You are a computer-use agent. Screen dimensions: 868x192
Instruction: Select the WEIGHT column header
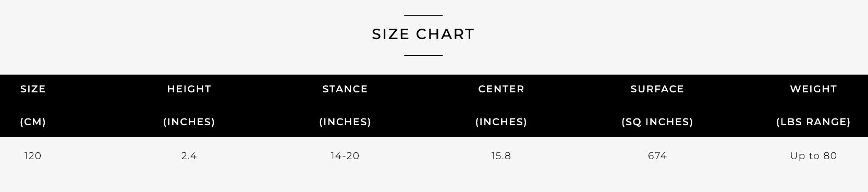point(813,89)
